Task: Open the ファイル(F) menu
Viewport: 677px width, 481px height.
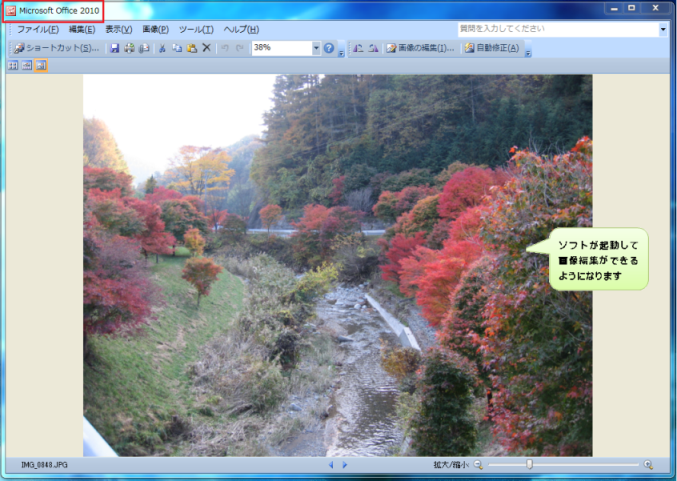Action: [38, 29]
